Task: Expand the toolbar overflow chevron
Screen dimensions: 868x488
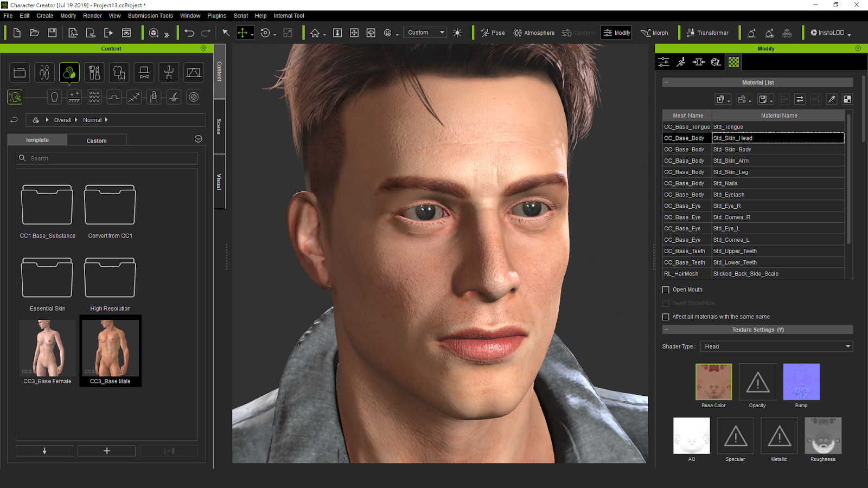Action: click(x=167, y=34)
